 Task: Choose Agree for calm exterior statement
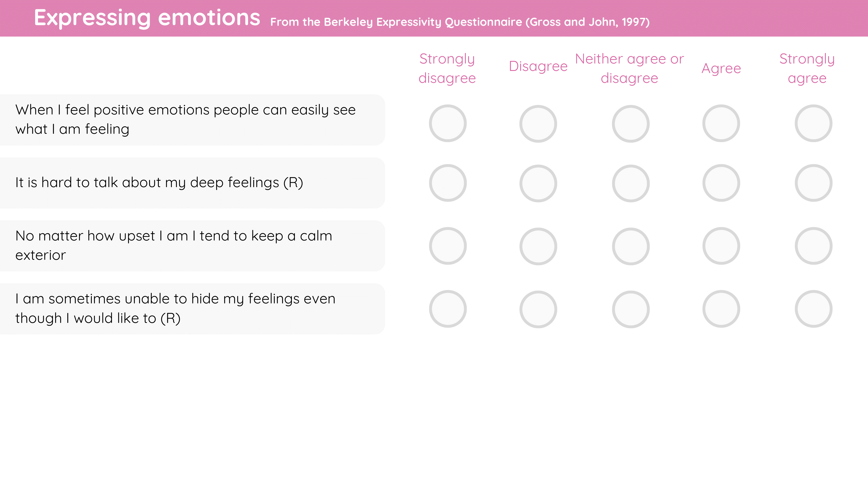click(721, 246)
